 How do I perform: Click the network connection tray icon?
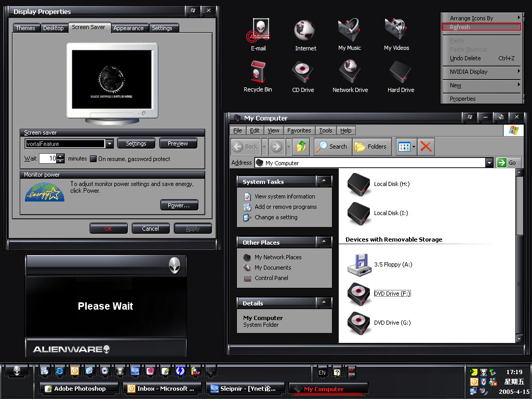(474, 392)
